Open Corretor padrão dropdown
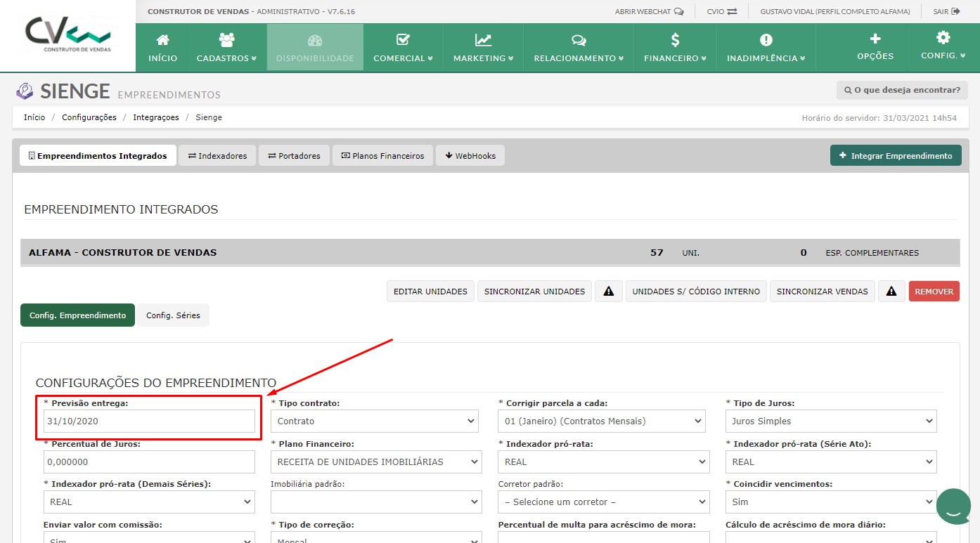Screen dimensions: 980x543 [604, 502]
